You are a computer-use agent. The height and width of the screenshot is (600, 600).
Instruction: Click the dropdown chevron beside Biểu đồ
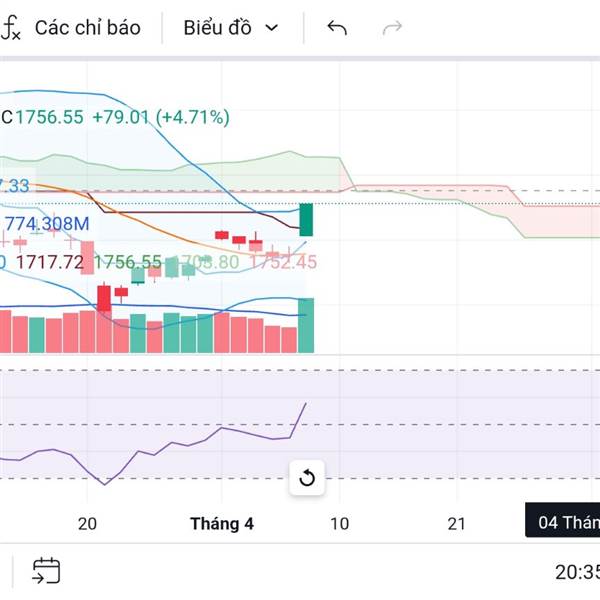[x=272, y=28]
